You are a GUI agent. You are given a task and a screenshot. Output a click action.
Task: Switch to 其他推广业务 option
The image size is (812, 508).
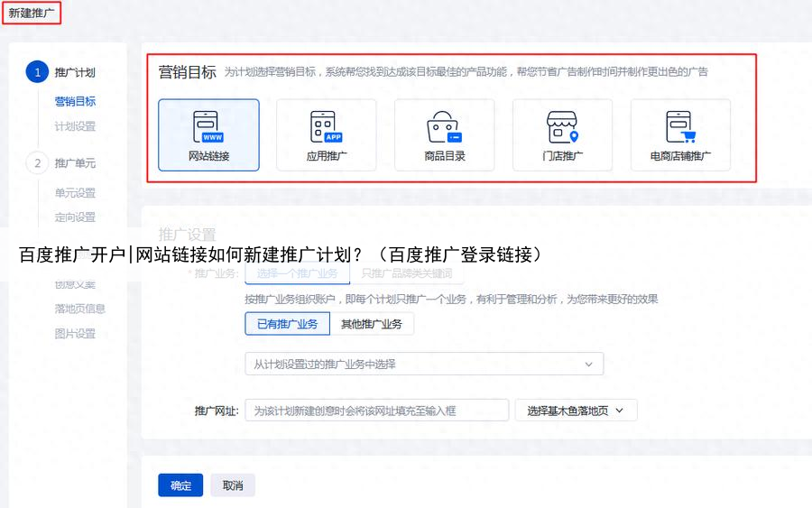tap(372, 324)
